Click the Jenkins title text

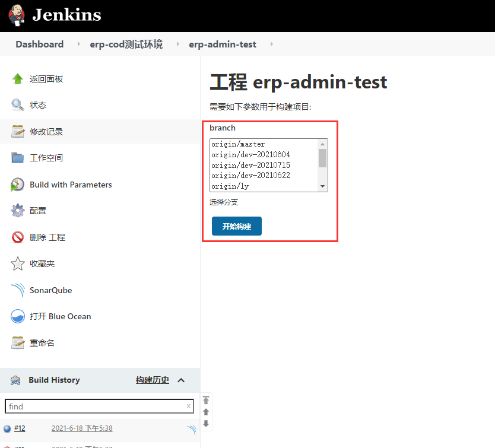tap(66, 15)
